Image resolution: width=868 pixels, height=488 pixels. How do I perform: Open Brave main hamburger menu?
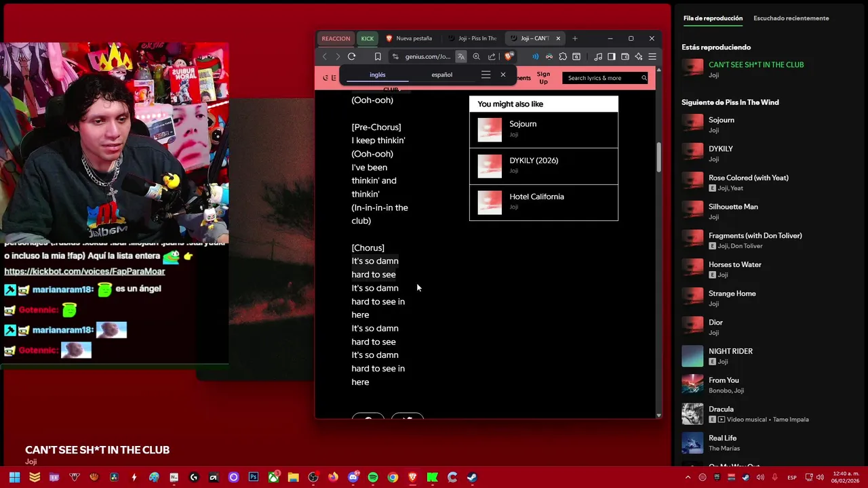coord(652,56)
